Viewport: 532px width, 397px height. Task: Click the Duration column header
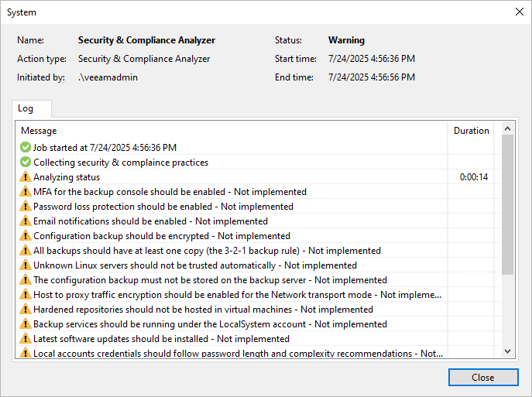point(472,131)
